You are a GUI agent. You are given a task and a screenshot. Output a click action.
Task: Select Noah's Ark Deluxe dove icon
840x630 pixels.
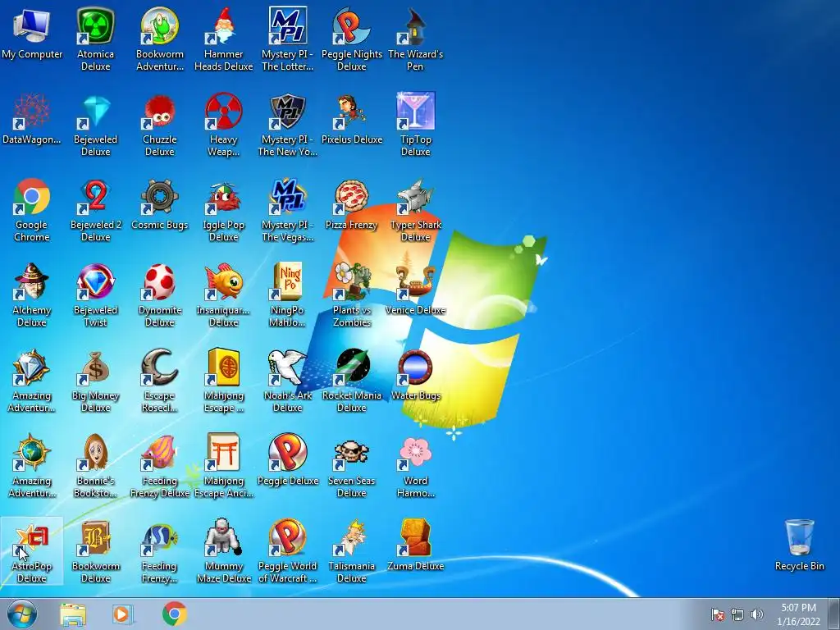coord(288,367)
